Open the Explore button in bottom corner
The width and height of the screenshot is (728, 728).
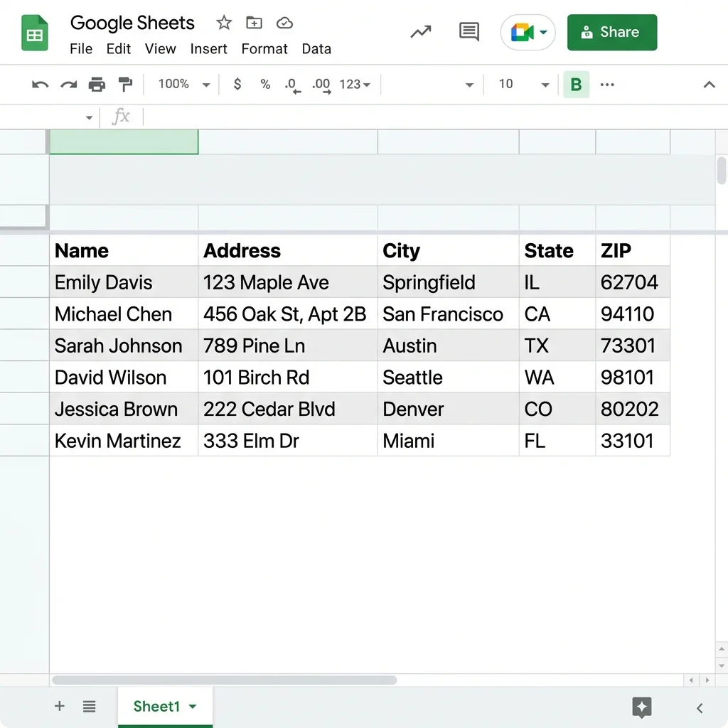pos(641,707)
